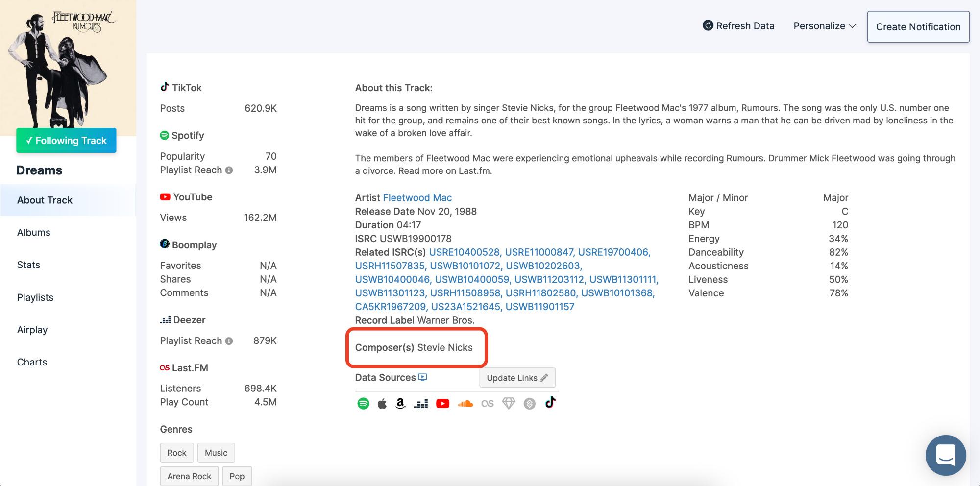Open related ISRC USRE19700406

pyautogui.click(x=613, y=252)
